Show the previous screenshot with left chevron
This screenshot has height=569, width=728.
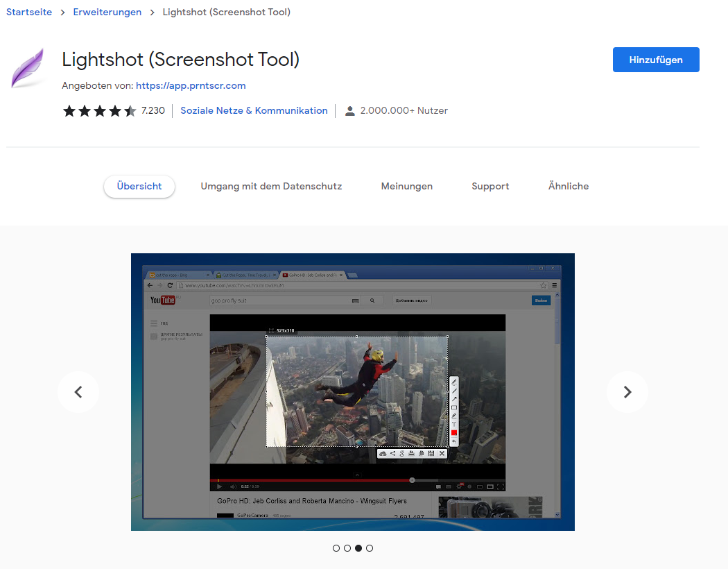78,392
